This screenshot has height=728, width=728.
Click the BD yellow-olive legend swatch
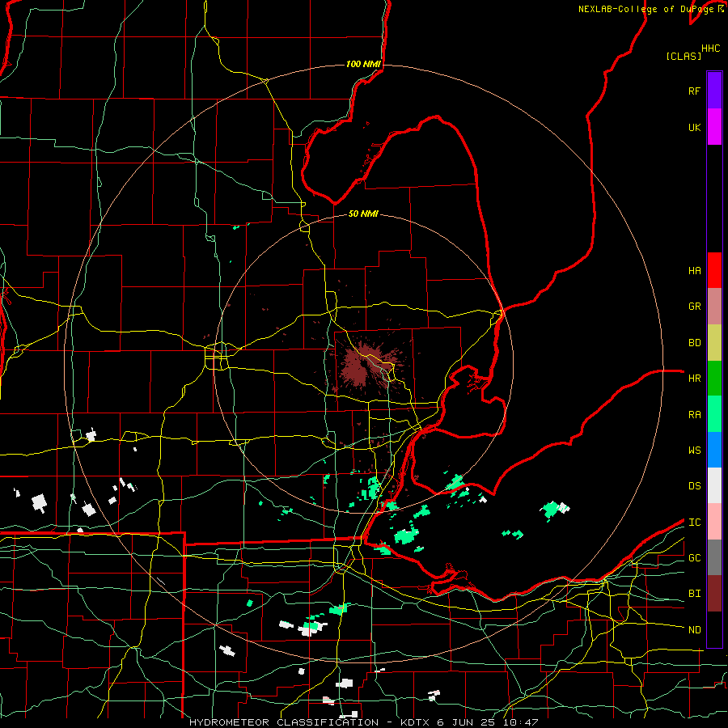point(714,343)
